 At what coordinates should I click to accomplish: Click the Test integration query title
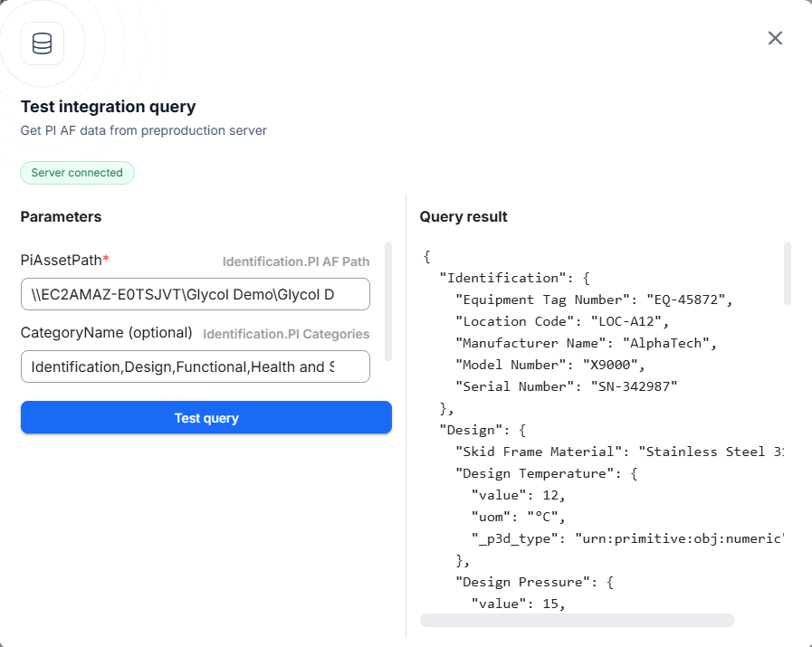click(x=108, y=107)
